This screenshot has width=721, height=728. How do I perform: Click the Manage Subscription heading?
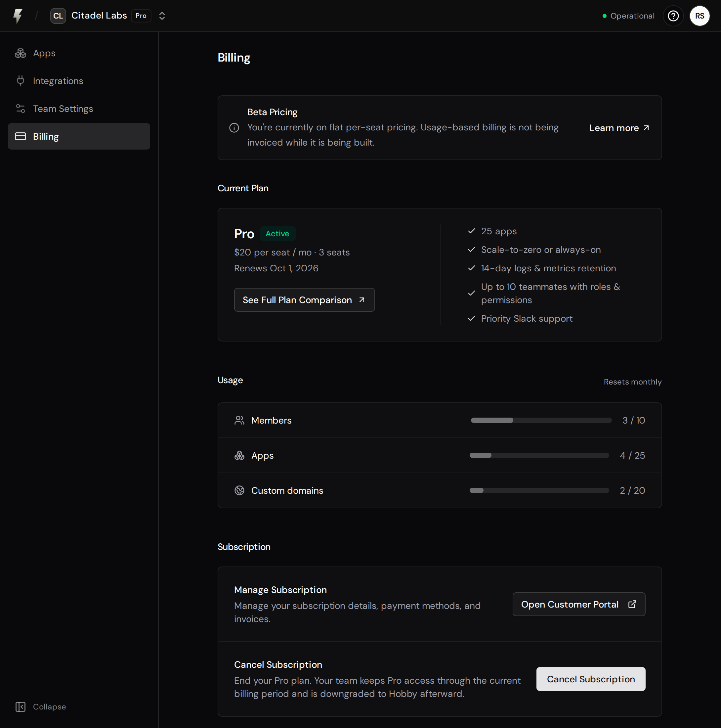coord(281,590)
